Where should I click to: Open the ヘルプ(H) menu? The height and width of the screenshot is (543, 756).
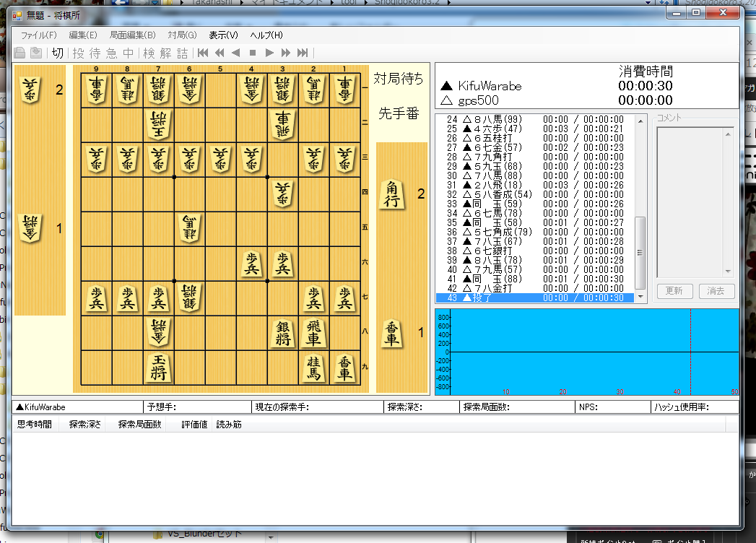point(266,35)
